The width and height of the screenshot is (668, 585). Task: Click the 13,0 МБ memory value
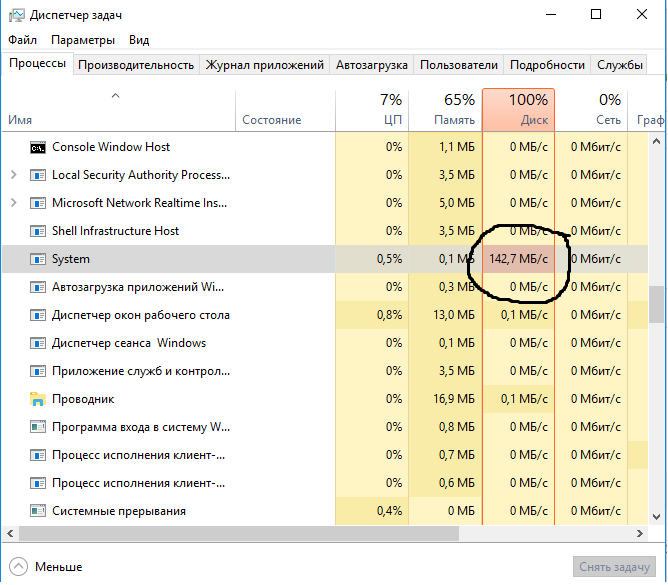[454, 315]
